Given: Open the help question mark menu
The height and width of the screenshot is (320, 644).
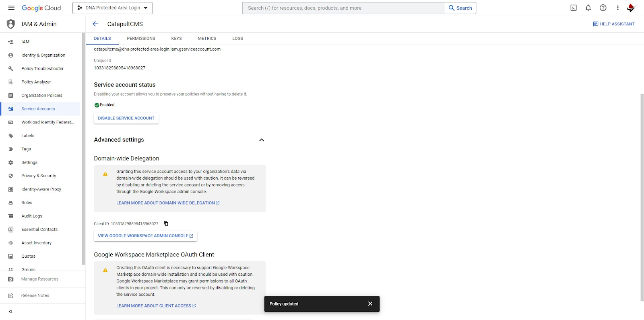Looking at the screenshot, I should click(x=603, y=8).
